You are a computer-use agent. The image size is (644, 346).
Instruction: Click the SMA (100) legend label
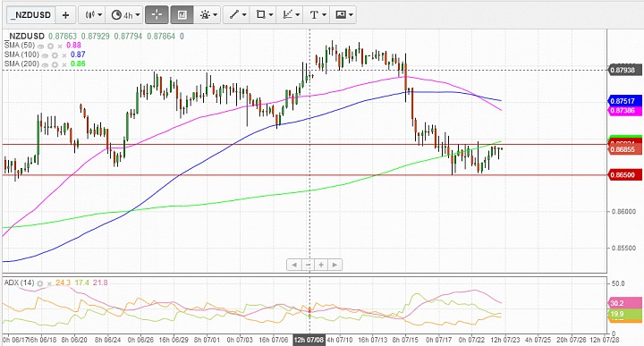click(21, 55)
